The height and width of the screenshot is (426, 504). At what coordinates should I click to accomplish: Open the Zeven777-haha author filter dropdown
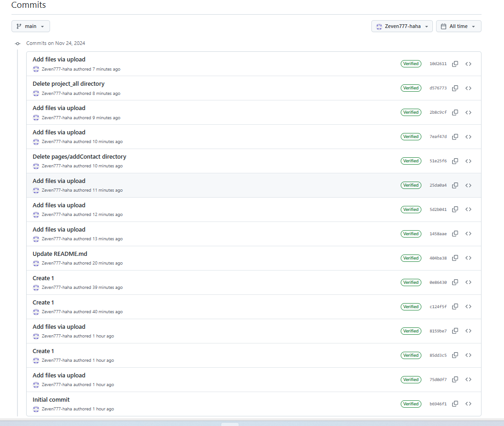tap(402, 26)
